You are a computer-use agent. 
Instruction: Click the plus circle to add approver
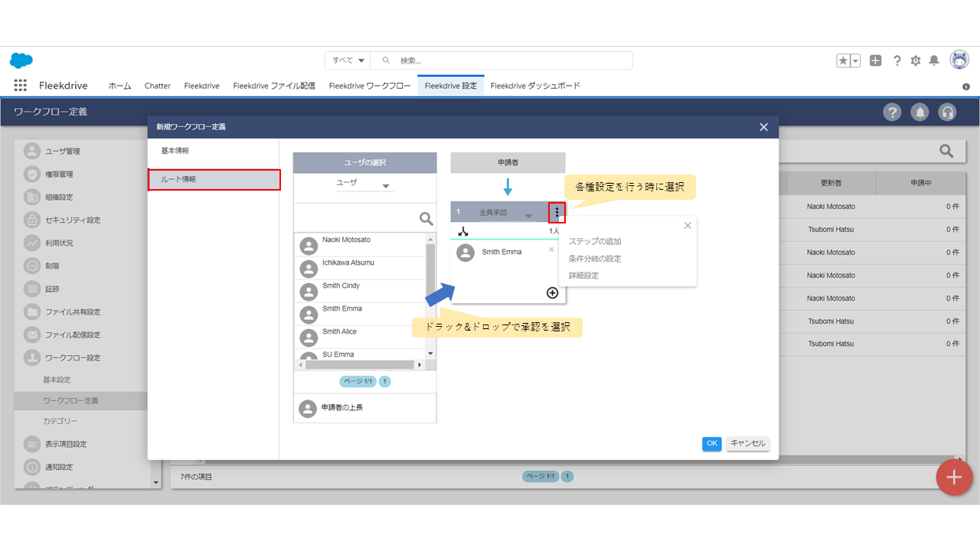(x=552, y=292)
